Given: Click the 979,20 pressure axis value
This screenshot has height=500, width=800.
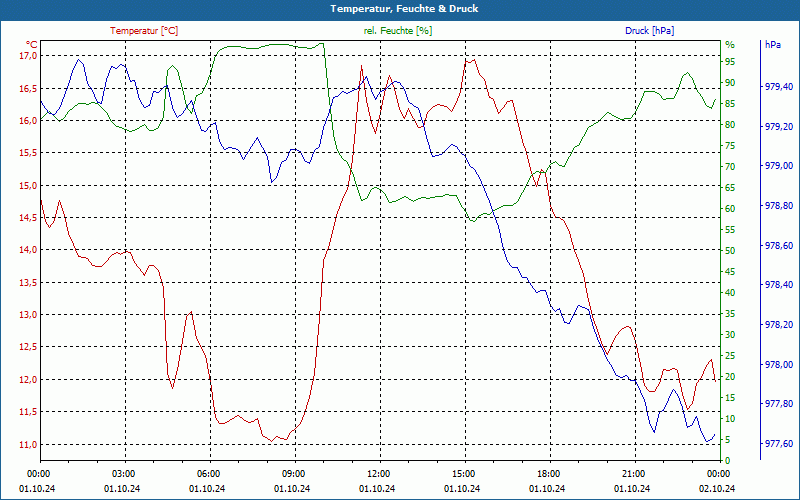Looking at the screenshot, I should 779,127.
